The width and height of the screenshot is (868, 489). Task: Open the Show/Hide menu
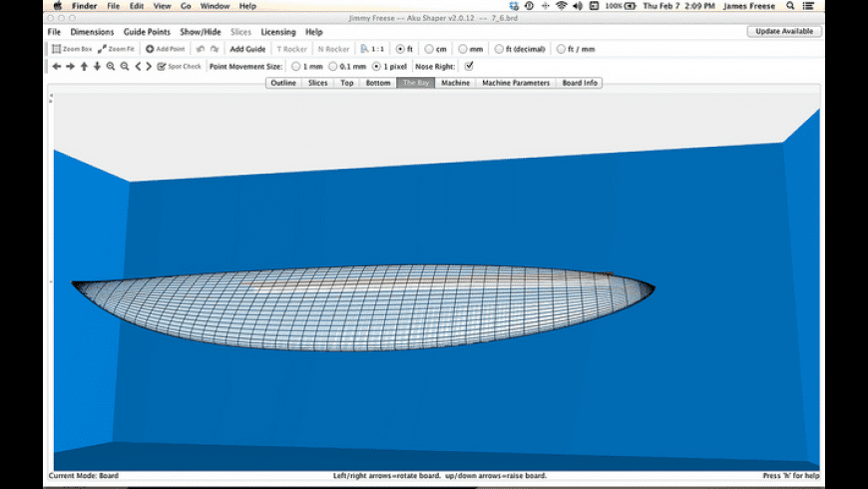pyautogui.click(x=200, y=32)
